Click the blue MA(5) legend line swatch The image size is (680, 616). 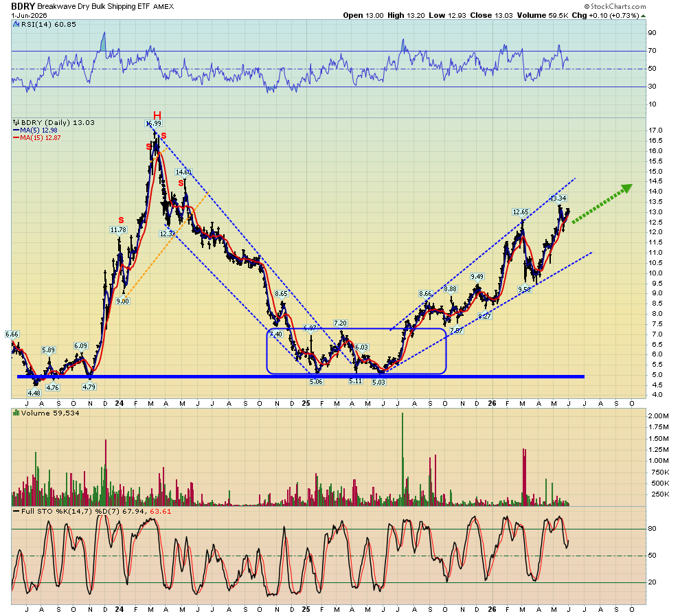tap(16, 130)
